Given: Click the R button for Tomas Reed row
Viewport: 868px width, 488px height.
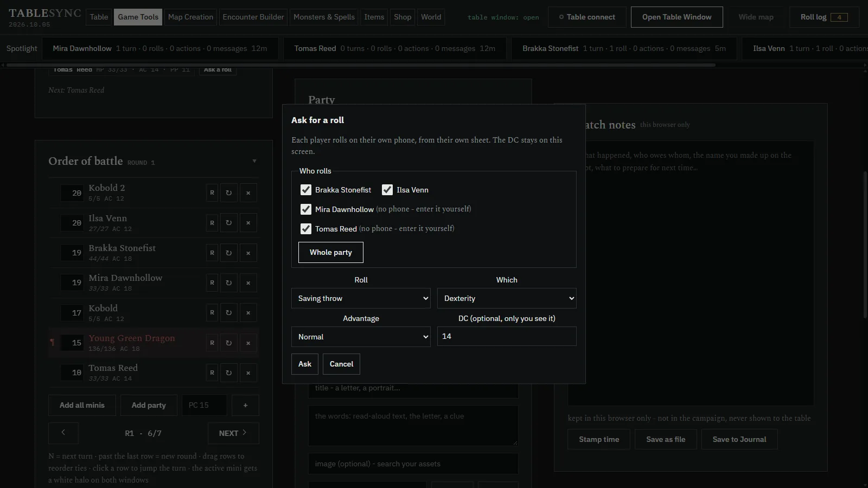Looking at the screenshot, I should [x=212, y=373].
